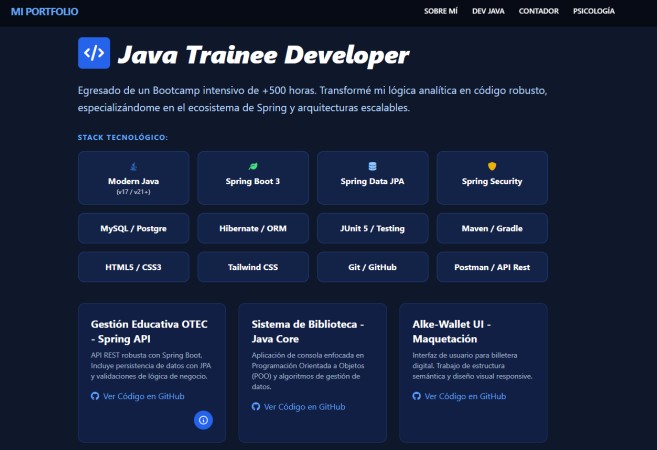Click the blue code brackets logo icon
The width and height of the screenshot is (657, 450).
click(94, 53)
